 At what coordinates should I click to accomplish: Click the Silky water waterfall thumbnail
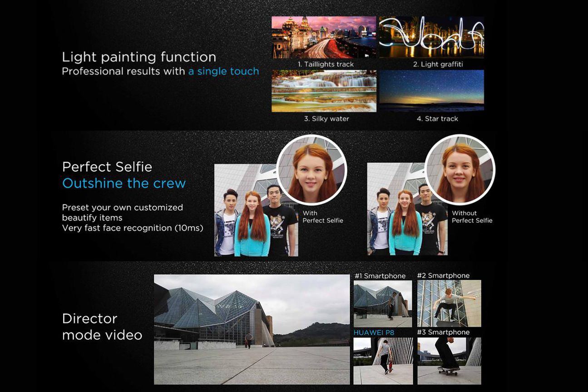pyautogui.click(x=324, y=91)
